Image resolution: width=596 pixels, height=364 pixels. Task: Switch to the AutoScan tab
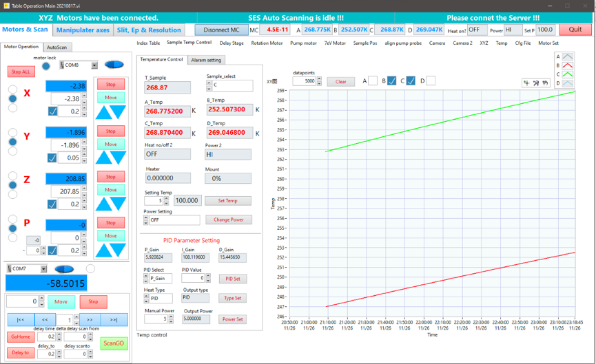coord(57,47)
